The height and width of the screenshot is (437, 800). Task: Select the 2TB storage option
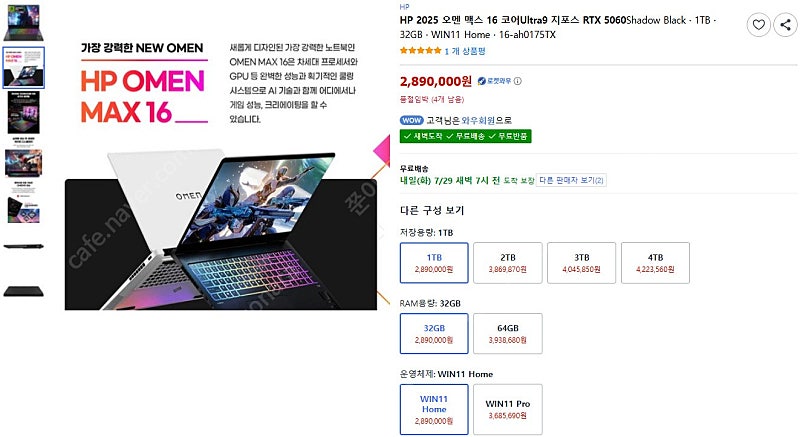coord(508,263)
